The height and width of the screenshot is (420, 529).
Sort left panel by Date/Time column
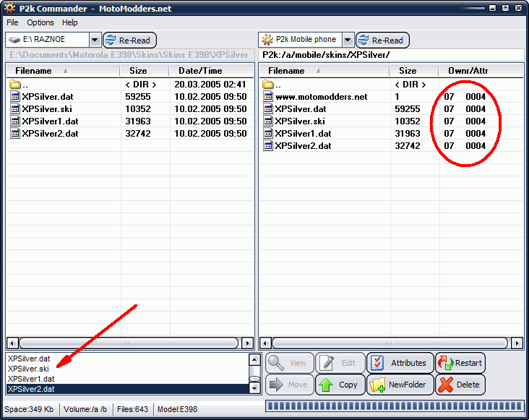(x=211, y=71)
